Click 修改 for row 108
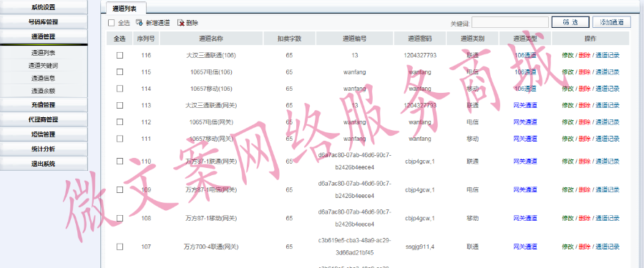The image size is (644, 268). point(567,218)
